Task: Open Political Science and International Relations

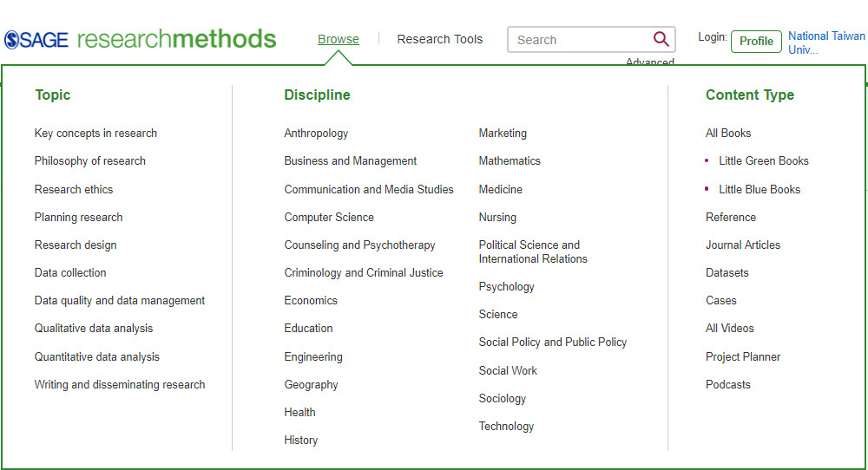Action: pos(533,251)
